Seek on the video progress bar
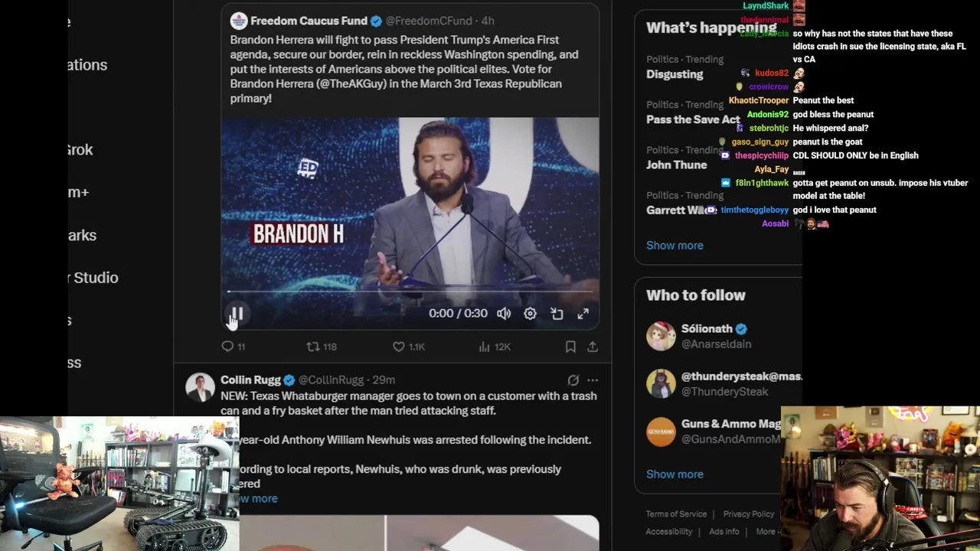The height and width of the screenshot is (551, 980). (x=410, y=292)
